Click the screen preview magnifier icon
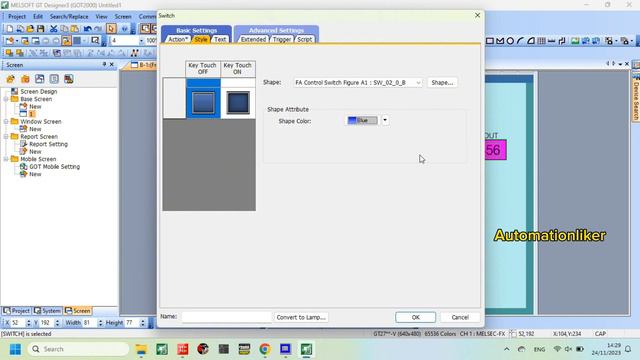The width and height of the screenshot is (640, 360). [x=95, y=40]
